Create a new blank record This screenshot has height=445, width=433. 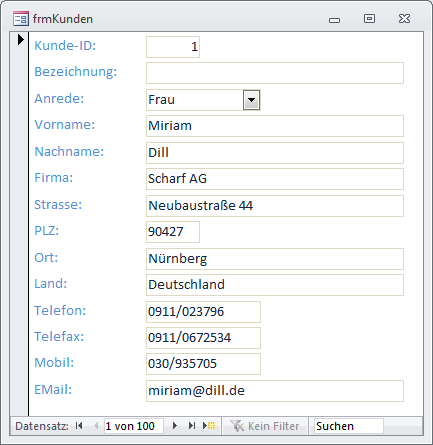209,426
